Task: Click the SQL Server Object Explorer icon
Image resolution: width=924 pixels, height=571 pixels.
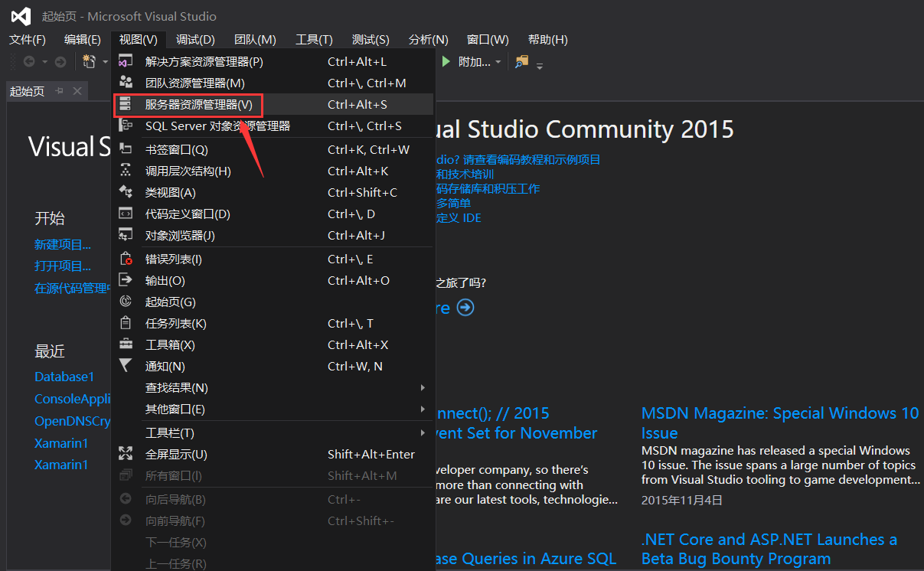Action: [x=126, y=126]
